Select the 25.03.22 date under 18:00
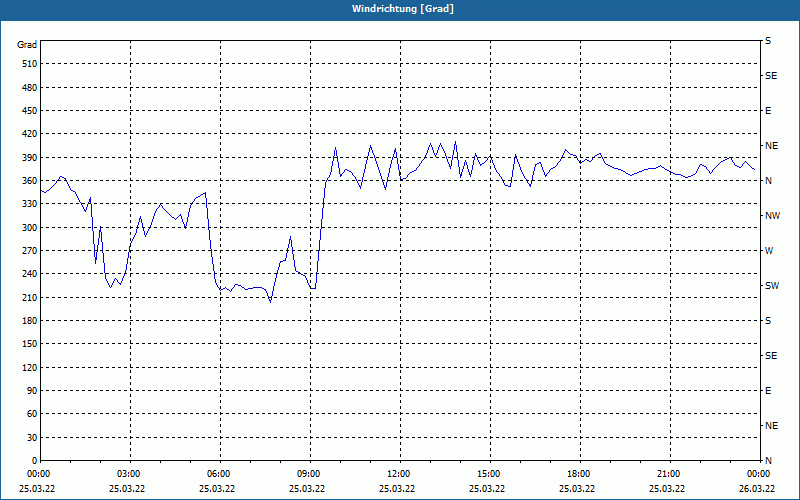Viewport: 800px width, 500px height. (577, 489)
